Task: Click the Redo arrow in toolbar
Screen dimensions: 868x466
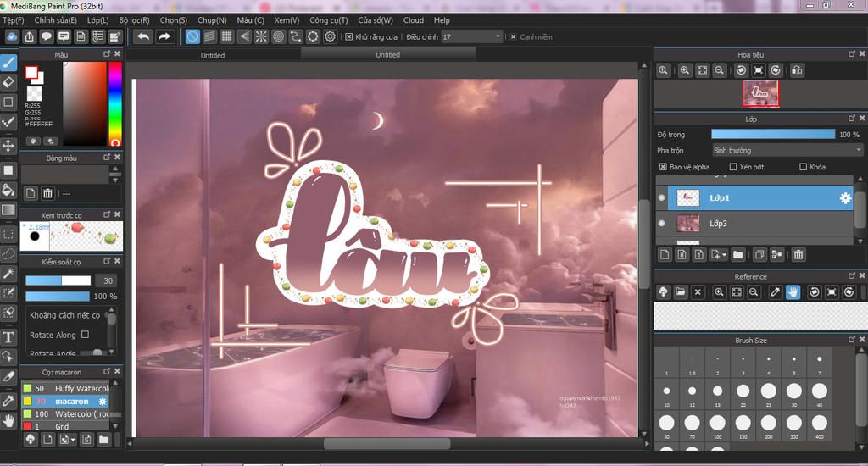Action: [x=165, y=36]
